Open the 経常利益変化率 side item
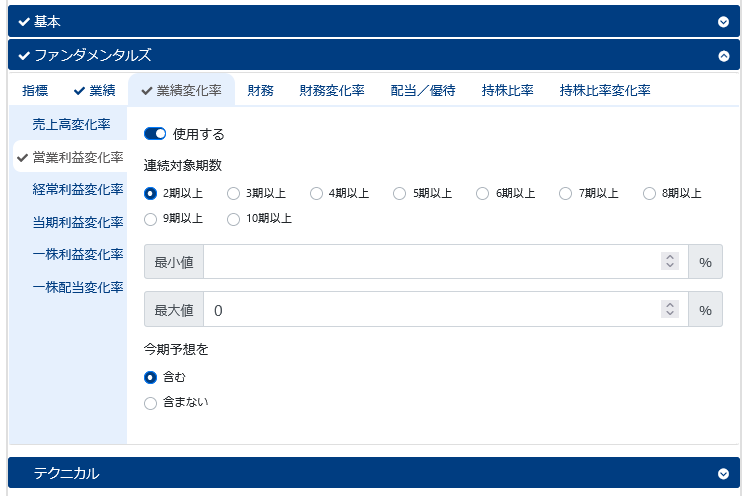The image size is (748, 496). point(78,189)
